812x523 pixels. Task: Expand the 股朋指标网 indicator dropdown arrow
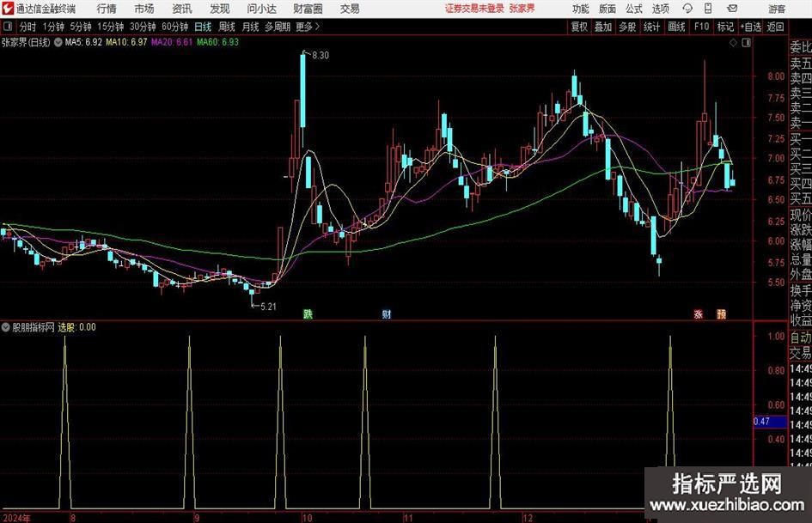click(x=6, y=326)
